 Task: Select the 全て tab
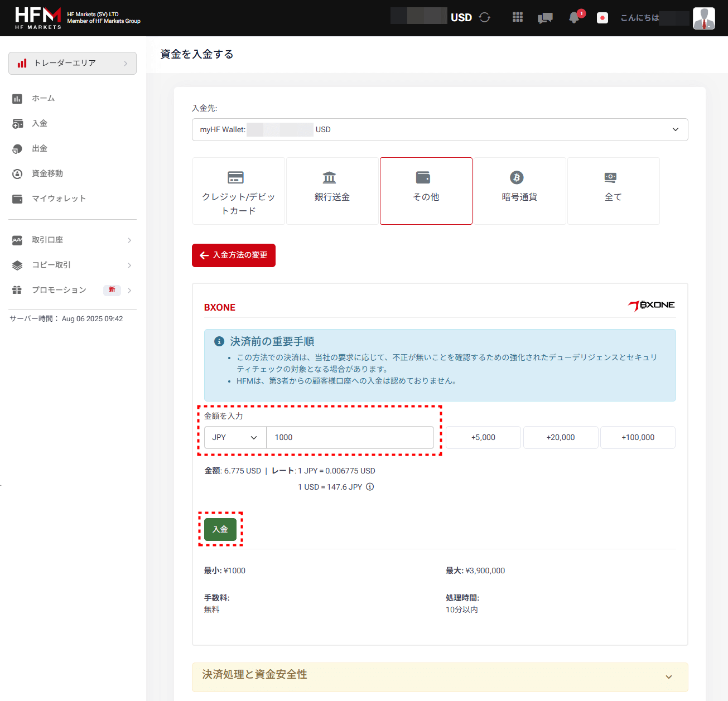point(614,191)
